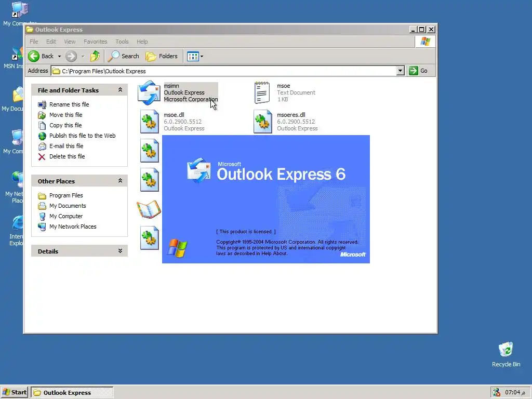Go to Program Files in Other Places
This screenshot has width=532, height=399.
pyautogui.click(x=66, y=195)
